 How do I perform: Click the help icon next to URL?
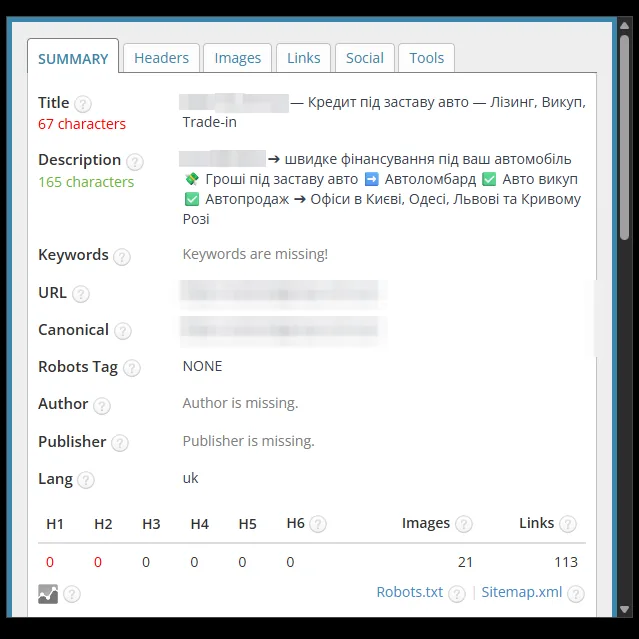81,294
